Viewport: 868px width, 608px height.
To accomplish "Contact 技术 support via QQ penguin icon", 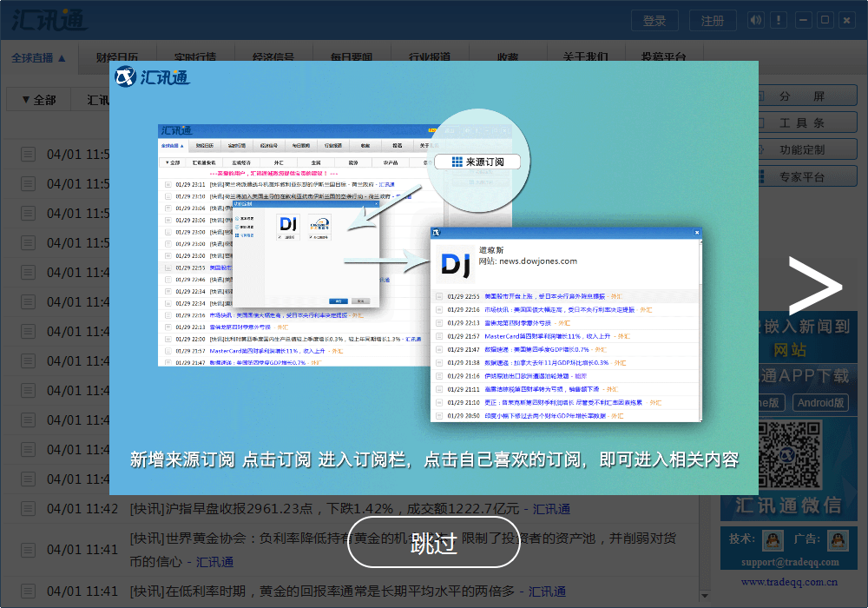I will tap(773, 539).
